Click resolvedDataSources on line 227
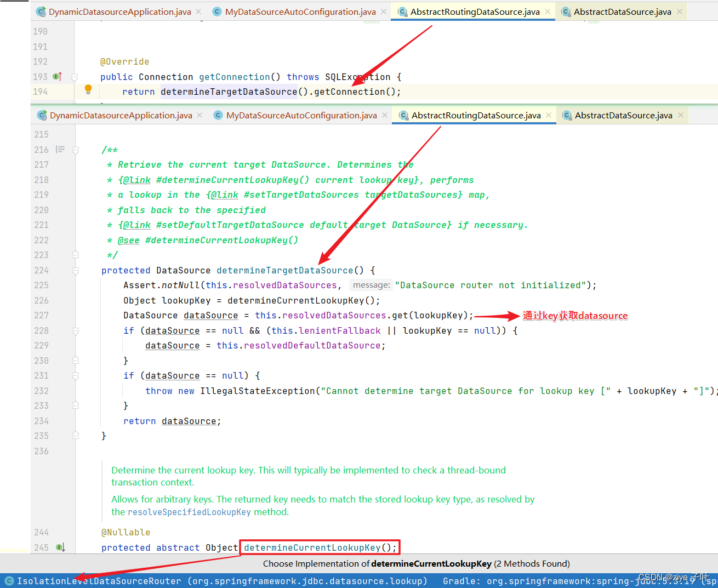The height and width of the screenshot is (588, 718). pyautogui.click(x=334, y=315)
